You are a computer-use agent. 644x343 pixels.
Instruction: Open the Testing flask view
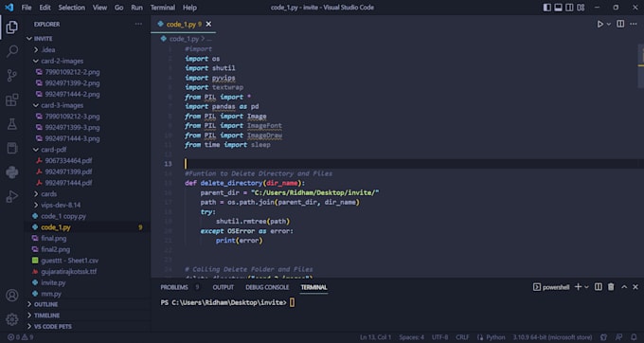(12, 124)
